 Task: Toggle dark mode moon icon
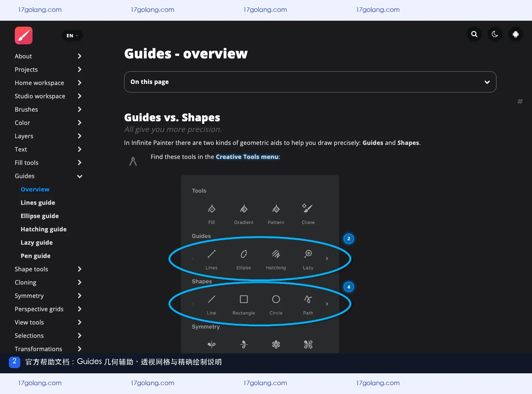(495, 34)
